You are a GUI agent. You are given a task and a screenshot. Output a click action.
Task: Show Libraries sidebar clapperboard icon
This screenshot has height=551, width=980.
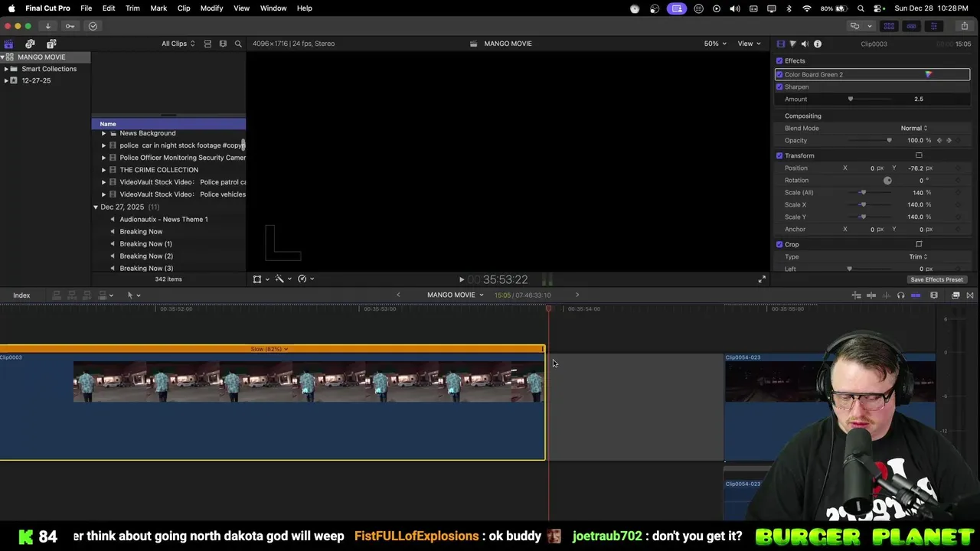[8, 44]
